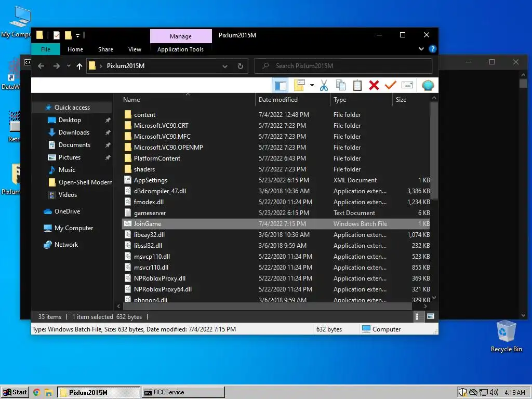Open folder options toolbar icon
The width and height of the screenshot is (532, 399).
299,86
